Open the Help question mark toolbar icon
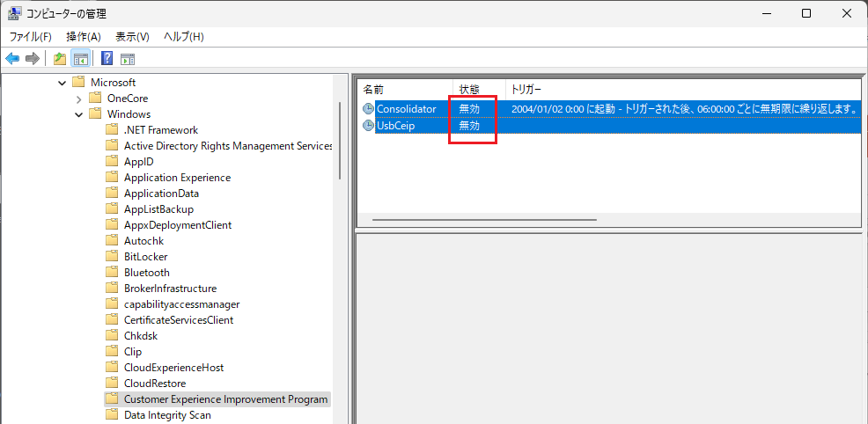The width and height of the screenshot is (868, 424). tap(107, 58)
